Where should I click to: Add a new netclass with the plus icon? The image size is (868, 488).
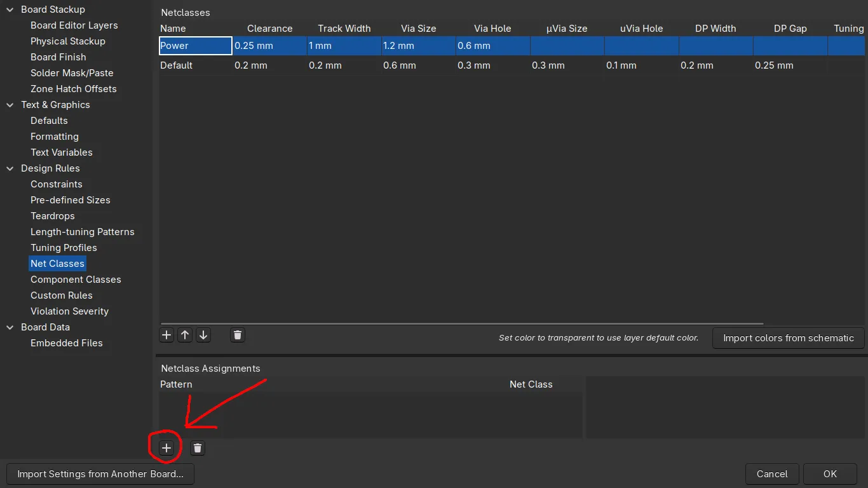point(166,335)
